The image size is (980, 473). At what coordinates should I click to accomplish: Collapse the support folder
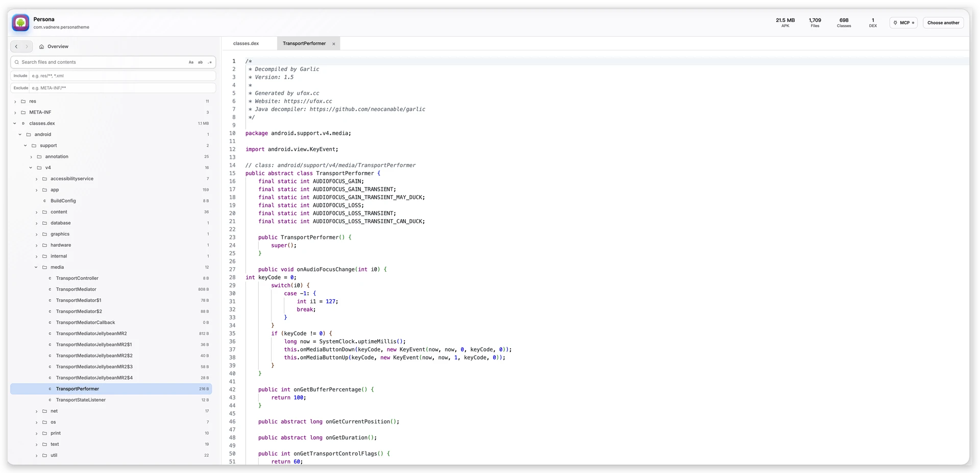26,146
